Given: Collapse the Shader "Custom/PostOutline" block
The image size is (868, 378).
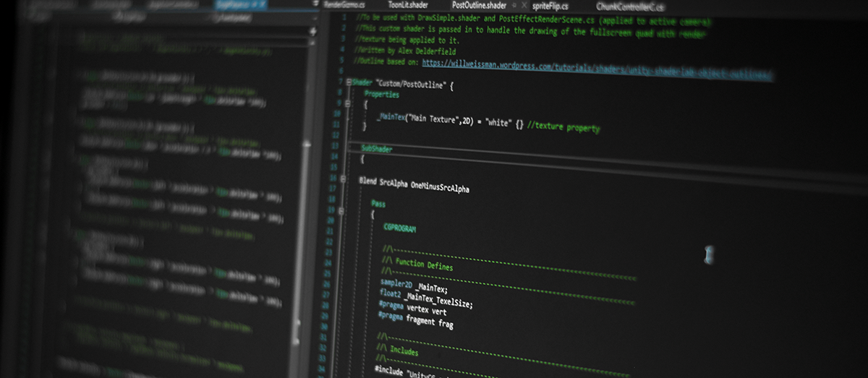Looking at the screenshot, I should 347,82.
